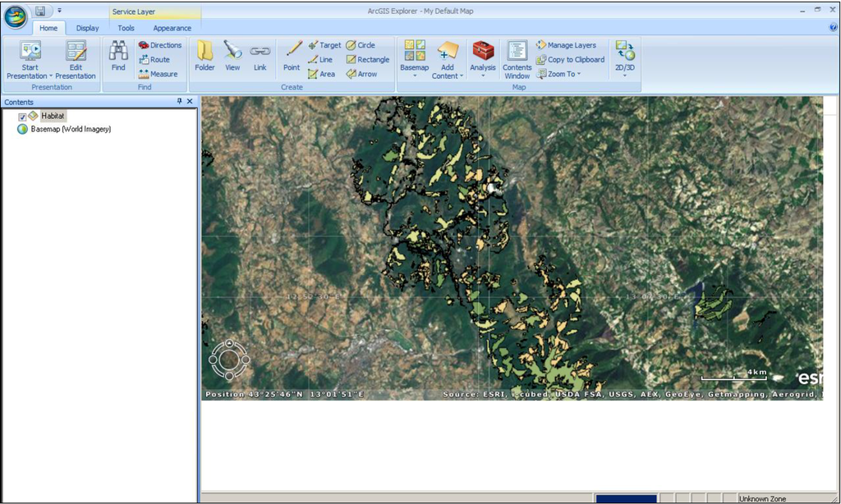The width and height of the screenshot is (841, 504).
Task: Click the Measure tool
Action: pyautogui.click(x=158, y=74)
